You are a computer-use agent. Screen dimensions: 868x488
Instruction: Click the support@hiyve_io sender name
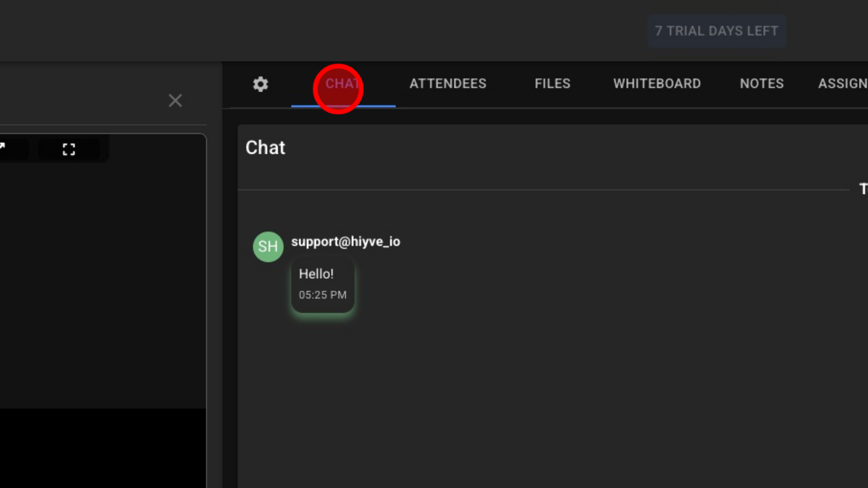tap(345, 242)
